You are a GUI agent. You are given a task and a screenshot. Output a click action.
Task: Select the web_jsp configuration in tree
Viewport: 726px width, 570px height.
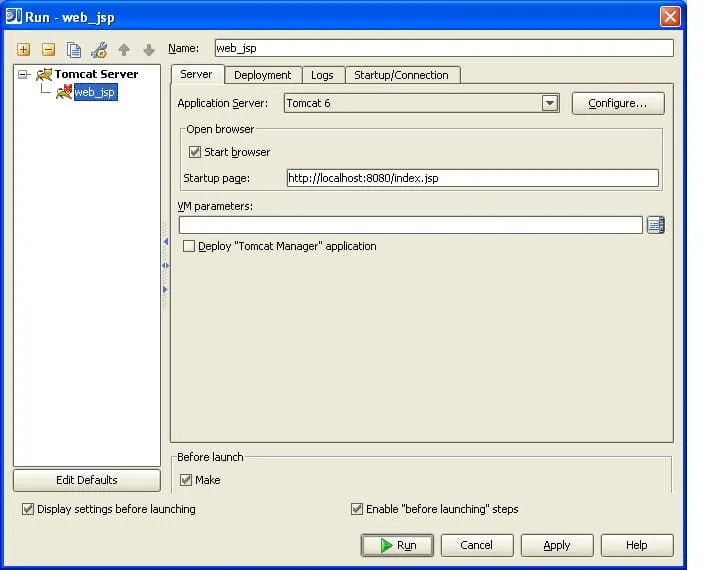click(94, 92)
